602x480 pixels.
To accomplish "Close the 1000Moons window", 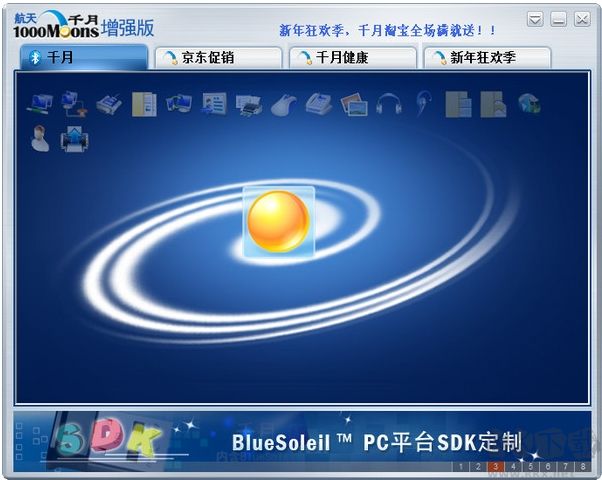I will (582, 19).
